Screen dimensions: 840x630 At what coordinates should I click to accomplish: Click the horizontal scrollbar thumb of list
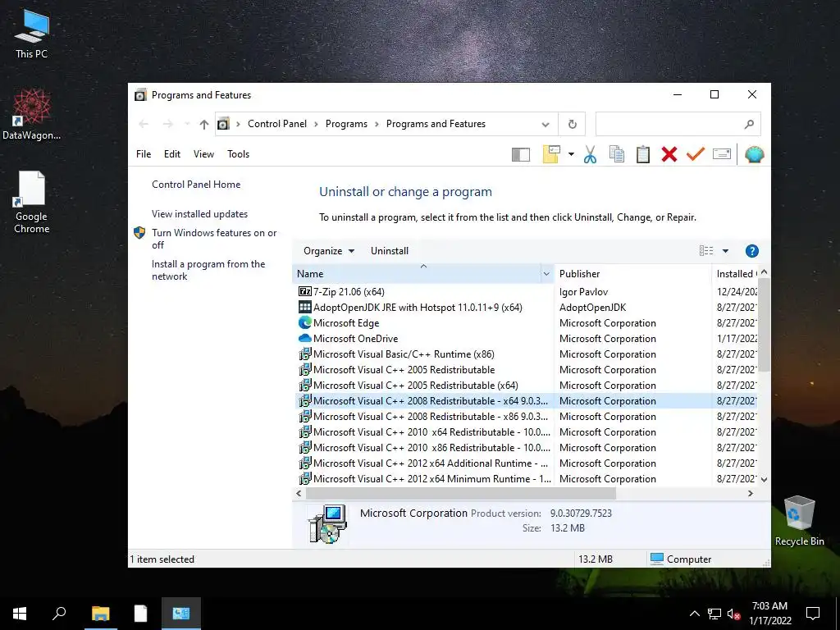[x=461, y=493]
